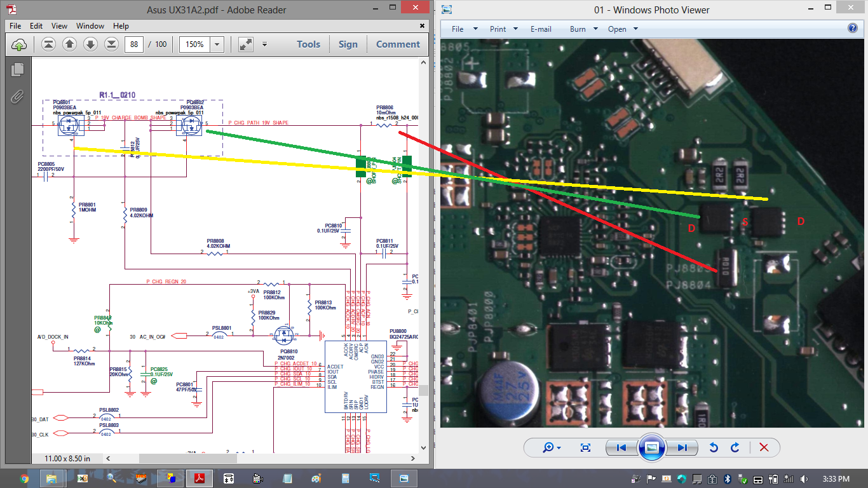The height and width of the screenshot is (488, 868).
Task: Open Photo Viewer Burn dropdown
Action: point(584,29)
